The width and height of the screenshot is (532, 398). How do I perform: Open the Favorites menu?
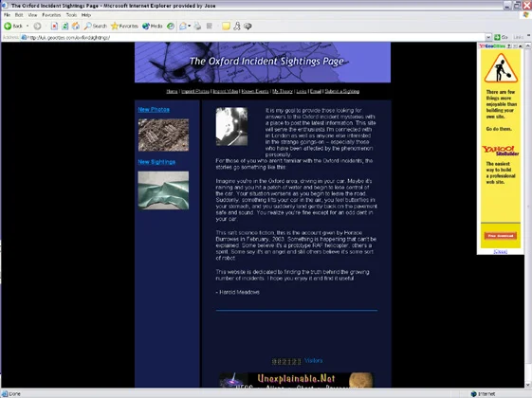[x=51, y=15]
